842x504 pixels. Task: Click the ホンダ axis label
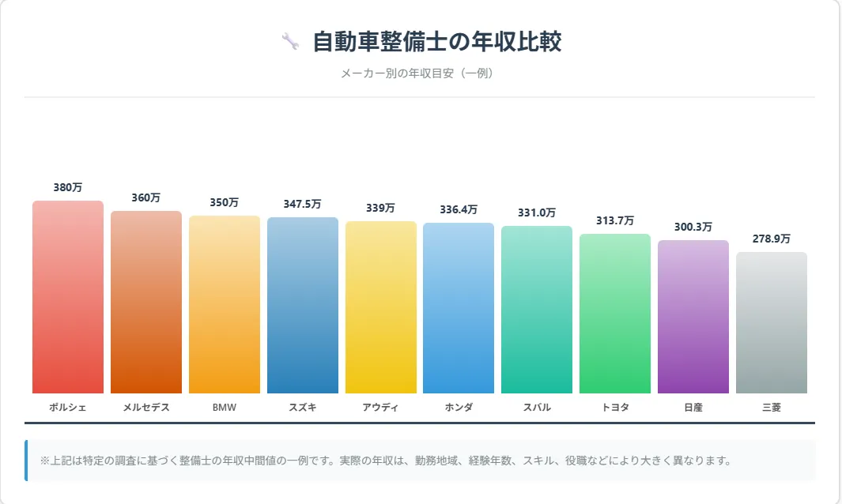tap(459, 408)
